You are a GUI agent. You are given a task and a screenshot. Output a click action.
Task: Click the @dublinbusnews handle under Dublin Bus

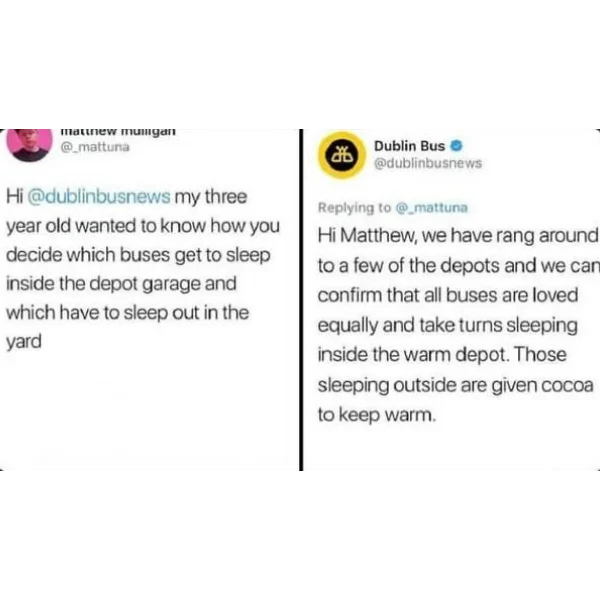click(428, 163)
